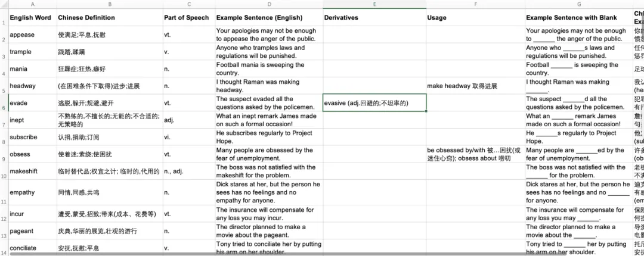This screenshot has width=644, height=256.
Task: Select column C header
Action: tap(189, 4)
